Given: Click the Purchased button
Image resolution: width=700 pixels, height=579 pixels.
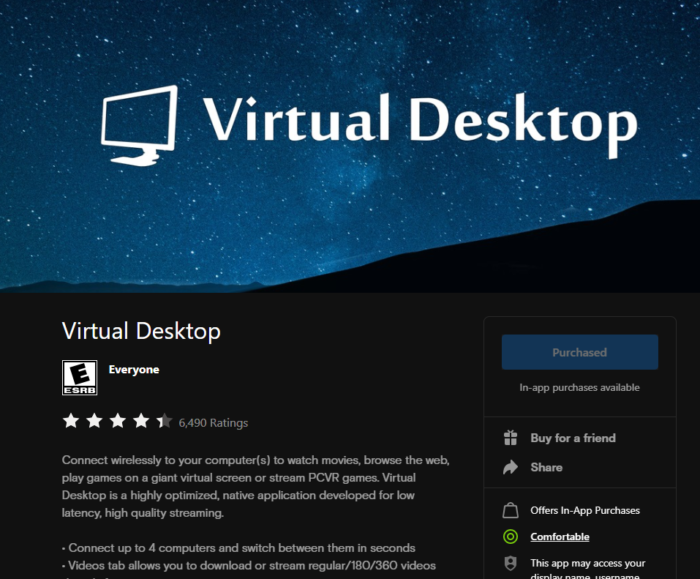Looking at the screenshot, I should 579,352.
